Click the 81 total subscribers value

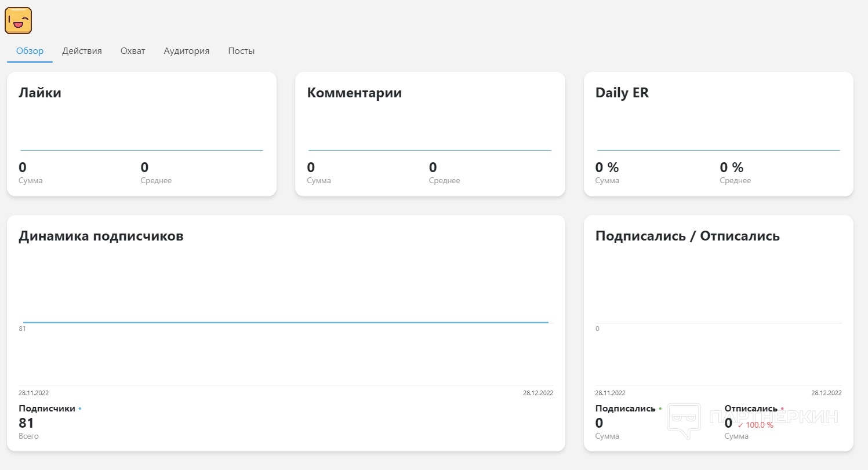pos(27,423)
